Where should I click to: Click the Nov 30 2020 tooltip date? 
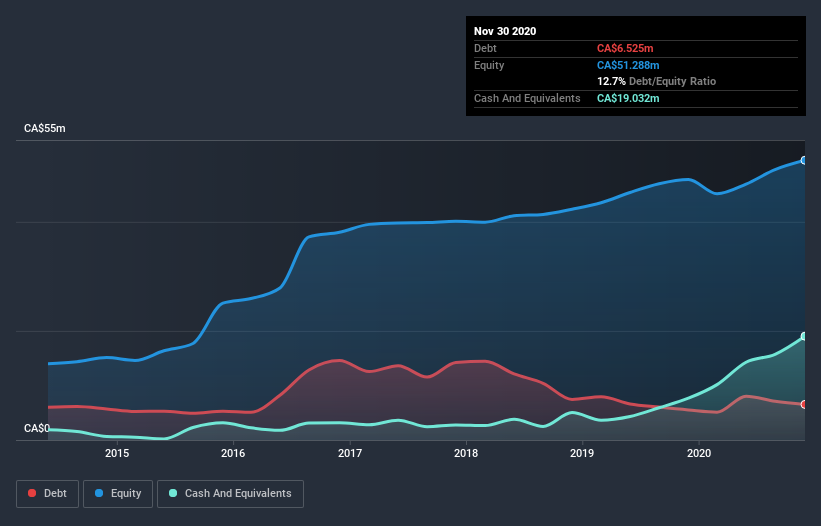(x=505, y=31)
